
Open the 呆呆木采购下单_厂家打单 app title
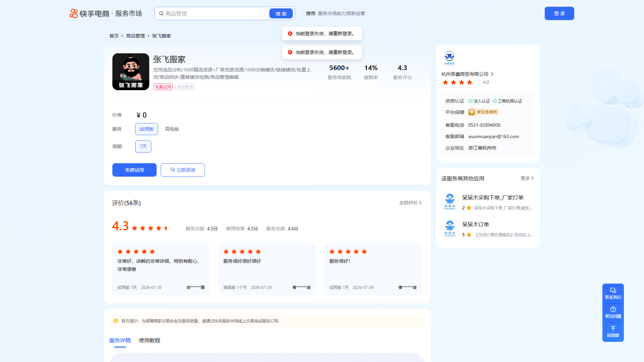point(493,198)
